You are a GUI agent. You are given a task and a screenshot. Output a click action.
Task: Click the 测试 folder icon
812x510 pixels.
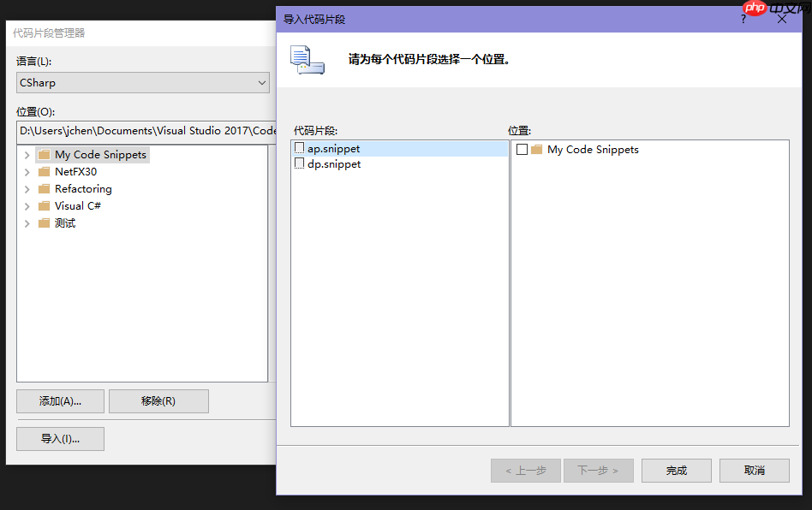[44, 222]
